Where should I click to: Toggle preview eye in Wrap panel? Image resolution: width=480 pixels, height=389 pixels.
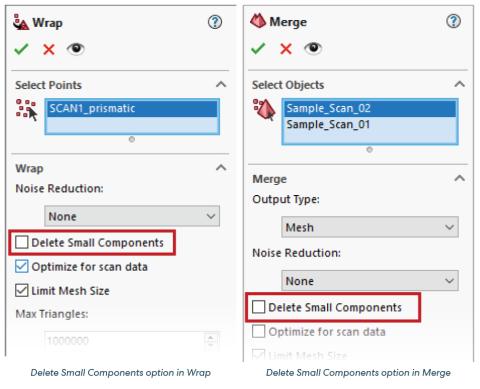(x=76, y=49)
